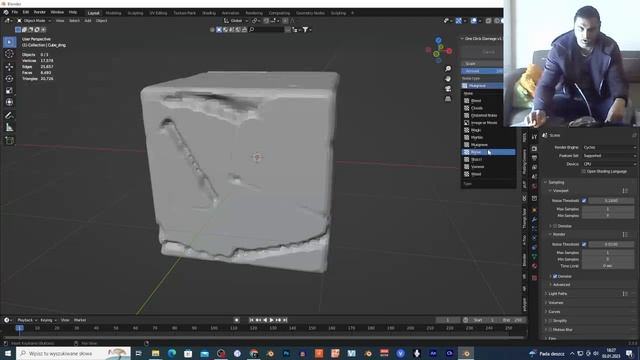The image size is (640, 360).
Task: Select the Transform tool
Action: (x=9, y=102)
